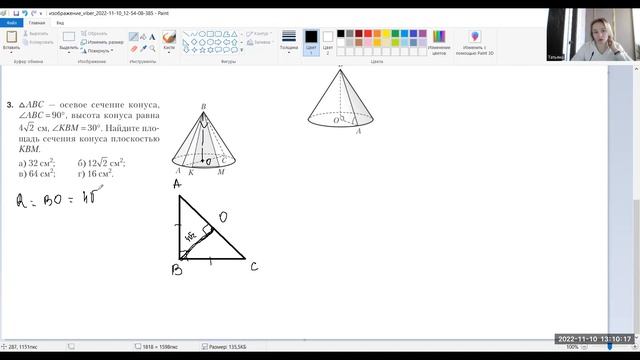Image resolution: width=640 pixels, height=360 pixels.
Task: Pick the purple color swatch
Action: click(x=423, y=33)
